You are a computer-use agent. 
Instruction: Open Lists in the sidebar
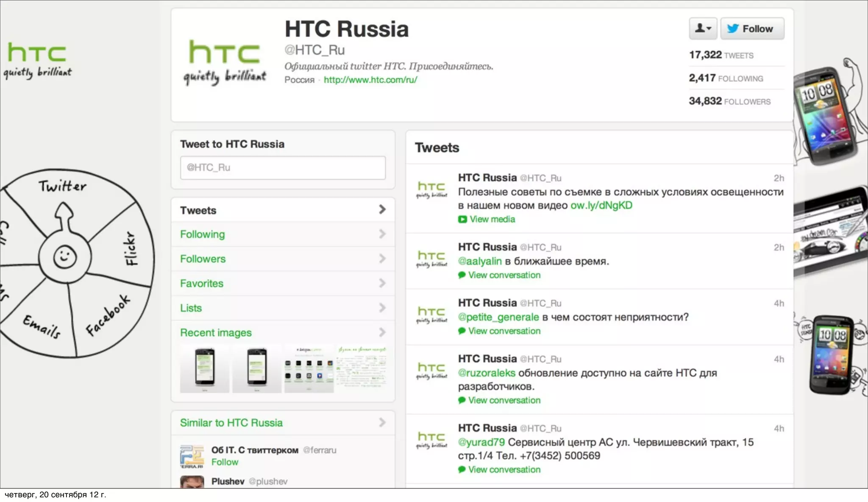283,308
